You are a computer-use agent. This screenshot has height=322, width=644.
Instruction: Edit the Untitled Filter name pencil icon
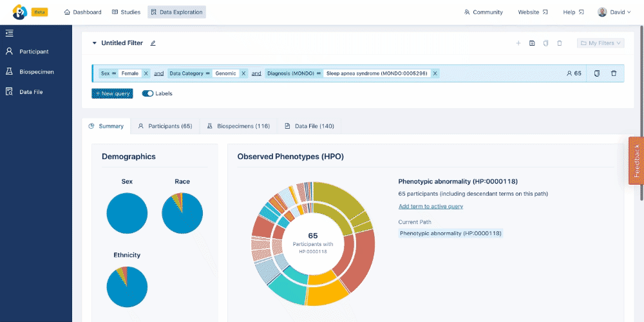(153, 43)
